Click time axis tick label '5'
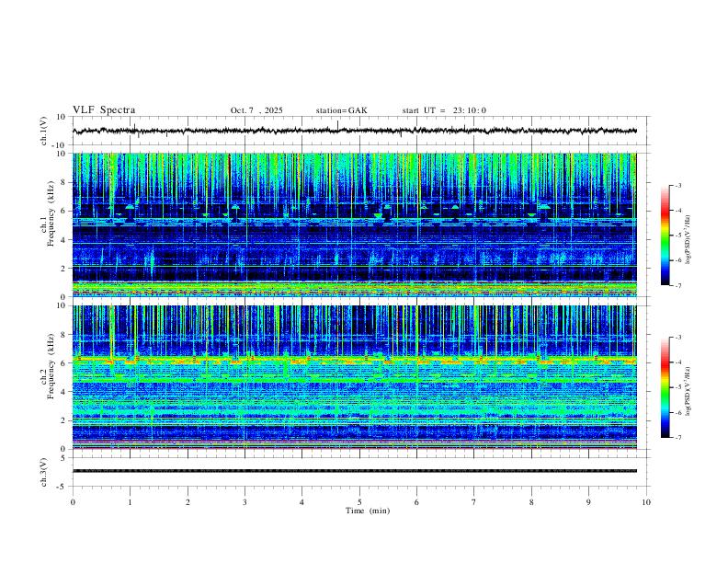 359,502
